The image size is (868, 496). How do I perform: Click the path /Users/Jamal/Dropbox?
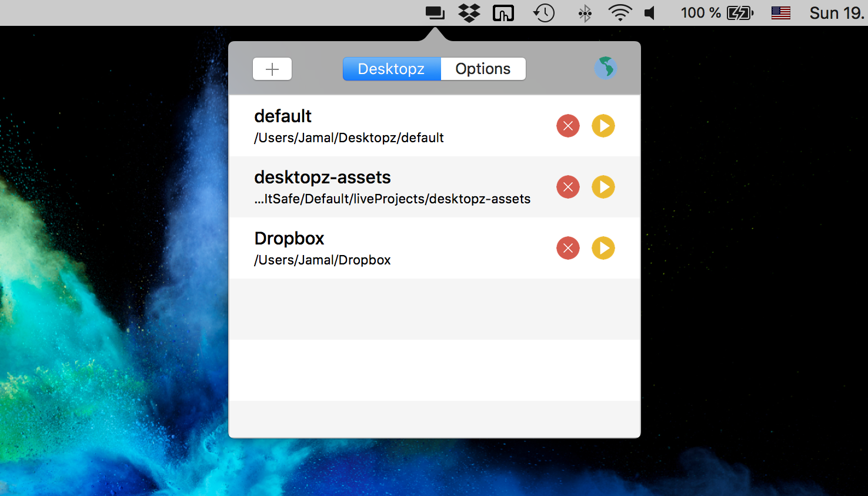coord(322,260)
